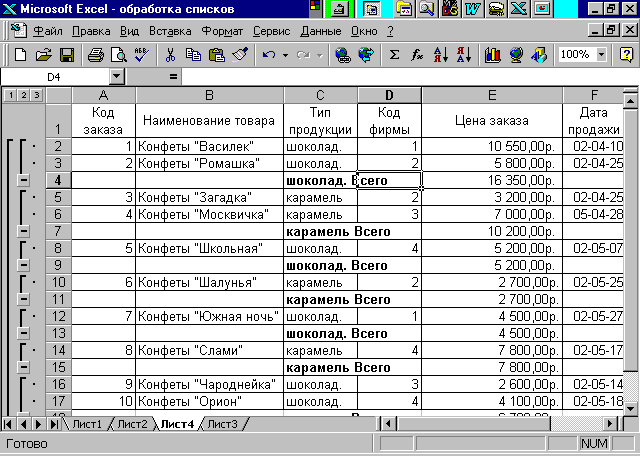Select the карамель Всего cell in row 7
Viewport: 640px width, 456px height.
coord(320,231)
